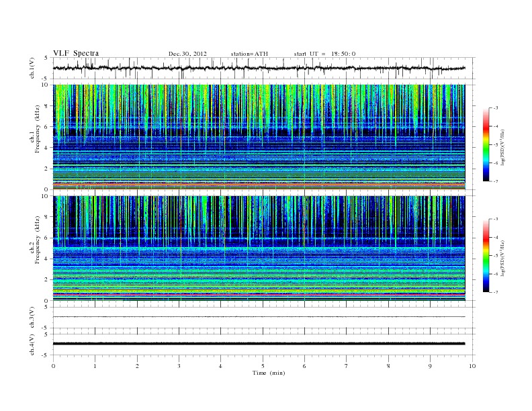Click the "ch.1(V)" waveform axis label
The height and width of the screenshot is (411, 532).
point(32,68)
